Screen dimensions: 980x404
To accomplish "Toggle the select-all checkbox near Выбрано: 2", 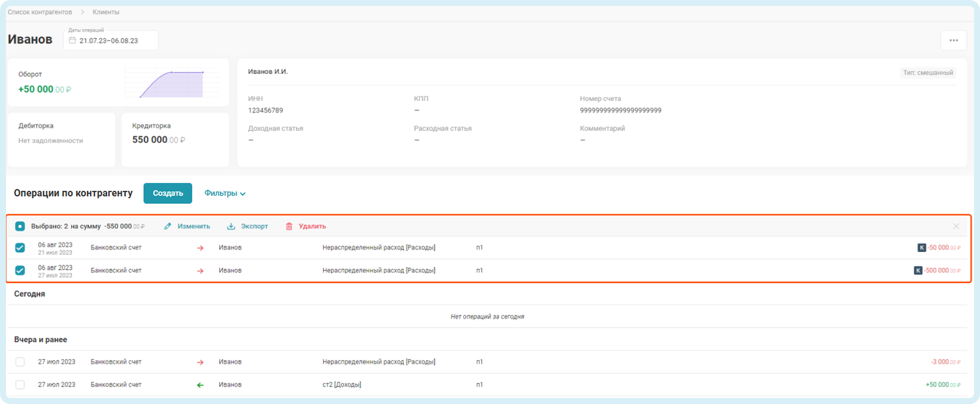I will pos(20,226).
